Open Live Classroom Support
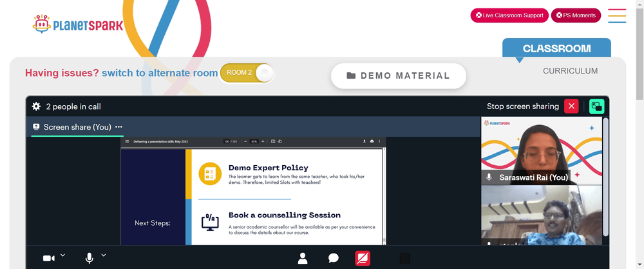The width and height of the screenshot is (644, 269). [509, 15]
